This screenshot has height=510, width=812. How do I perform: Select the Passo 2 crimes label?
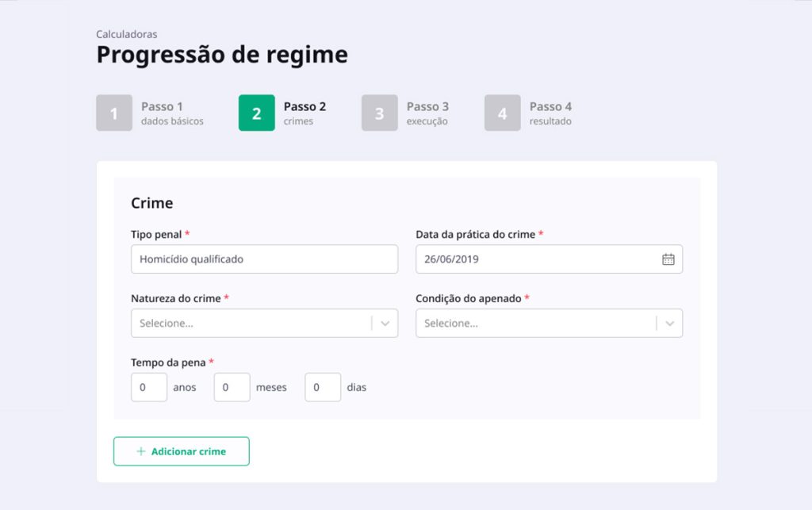(x=304, y=113)
